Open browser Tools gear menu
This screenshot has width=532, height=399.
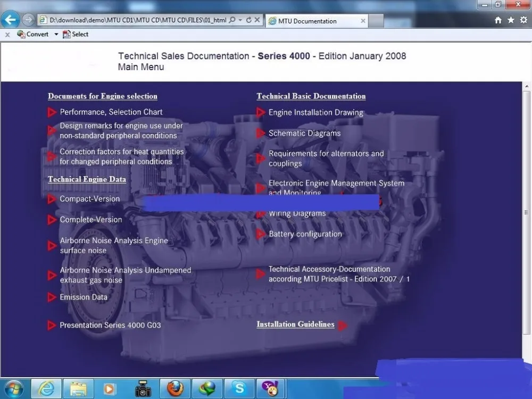point(523,20)
